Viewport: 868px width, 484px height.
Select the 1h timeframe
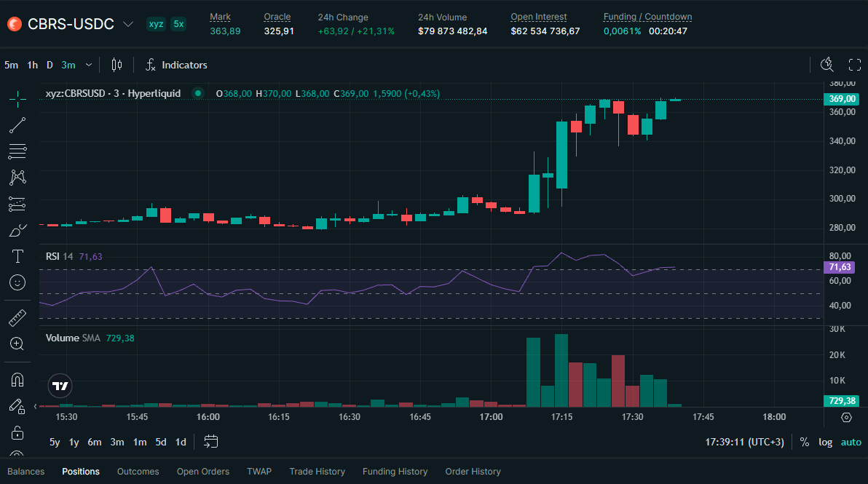[33, 65]
